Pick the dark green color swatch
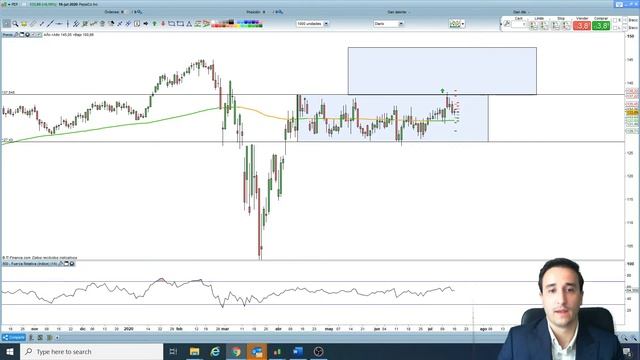The image size is (640, 360). [261, 26]
